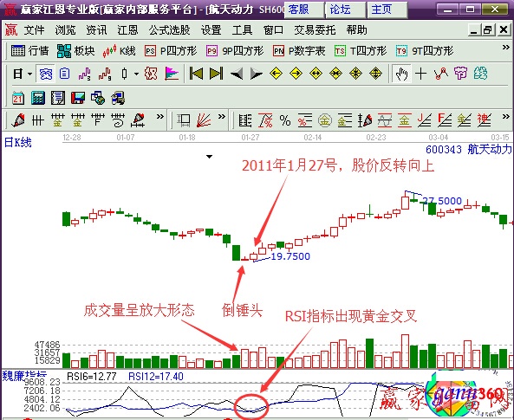Open candlestick style dropdown arrow
The width and height of the screenshot is (514, 420).
[136, 74]
